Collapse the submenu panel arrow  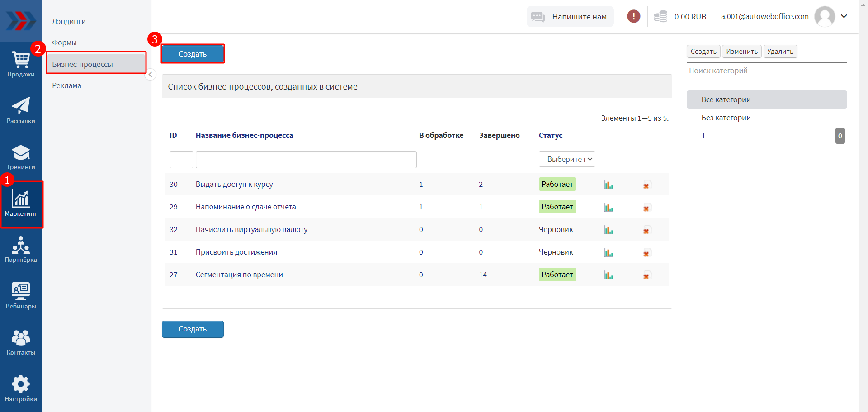pos(151,75)
